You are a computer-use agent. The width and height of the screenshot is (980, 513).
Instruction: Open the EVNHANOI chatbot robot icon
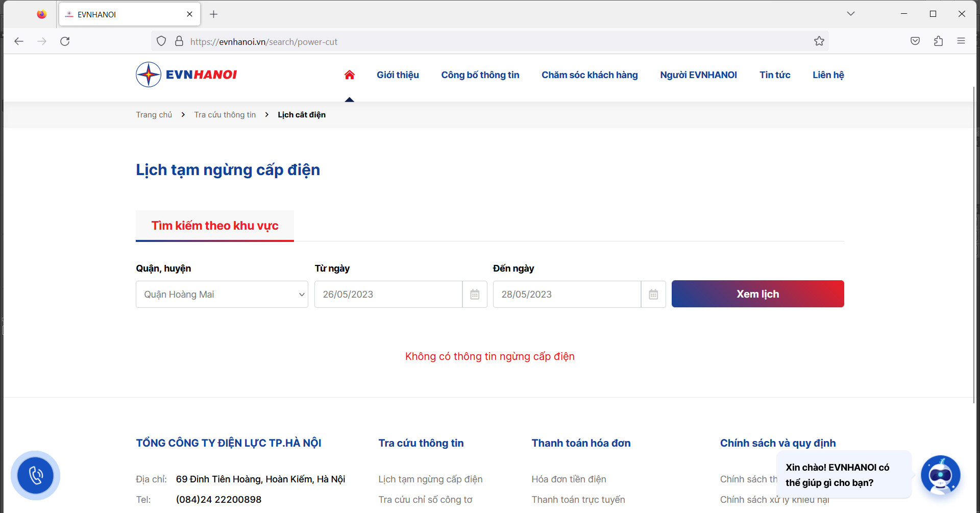pyautogui.click(x=940, y=475)
